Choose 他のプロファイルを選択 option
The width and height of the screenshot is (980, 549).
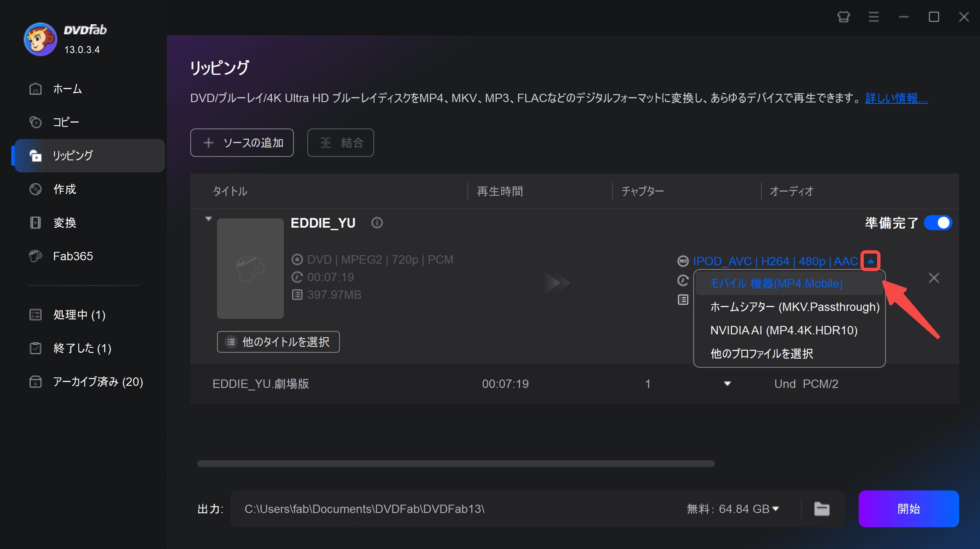coord(789,354)
